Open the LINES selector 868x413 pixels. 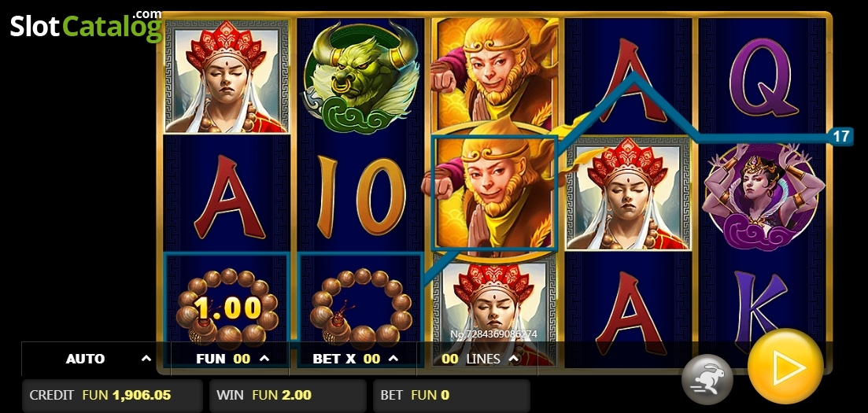click(x=482, y=359)
